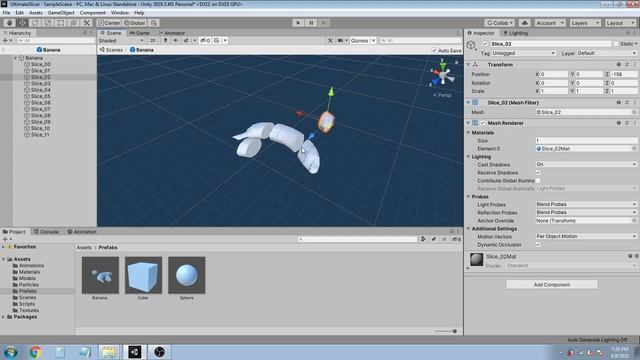Switch to the Animator tab
The width and height of the screenshot is (640, 360).
tap(172, 33)
